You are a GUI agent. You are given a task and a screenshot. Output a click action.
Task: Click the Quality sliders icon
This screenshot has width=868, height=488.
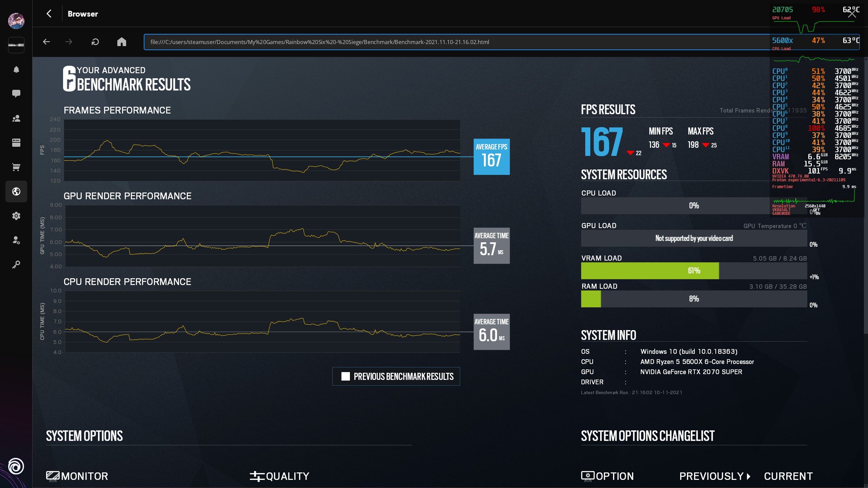tap(257, 476)
